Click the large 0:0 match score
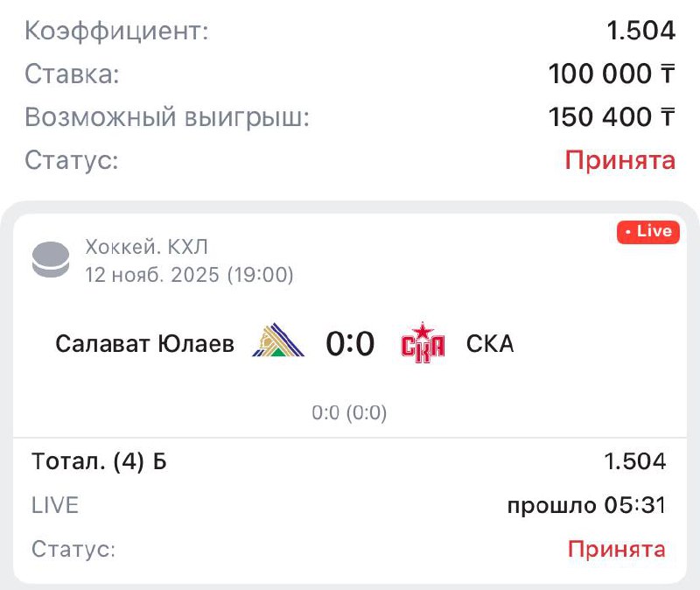 (350, 344)
